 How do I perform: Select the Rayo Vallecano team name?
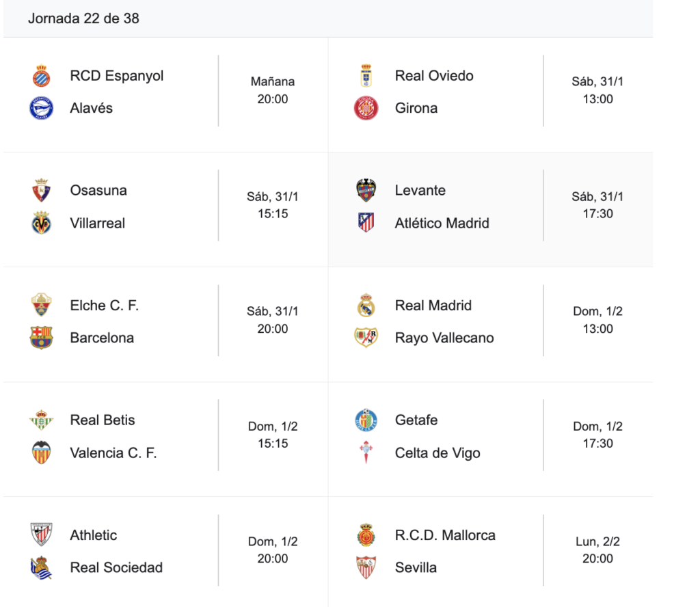[444, 338]
